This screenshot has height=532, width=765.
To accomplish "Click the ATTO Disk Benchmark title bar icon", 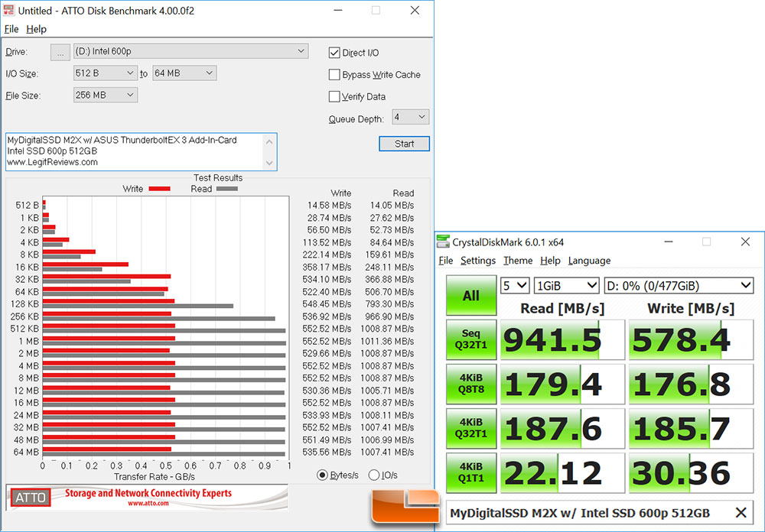I will [8, 10].
